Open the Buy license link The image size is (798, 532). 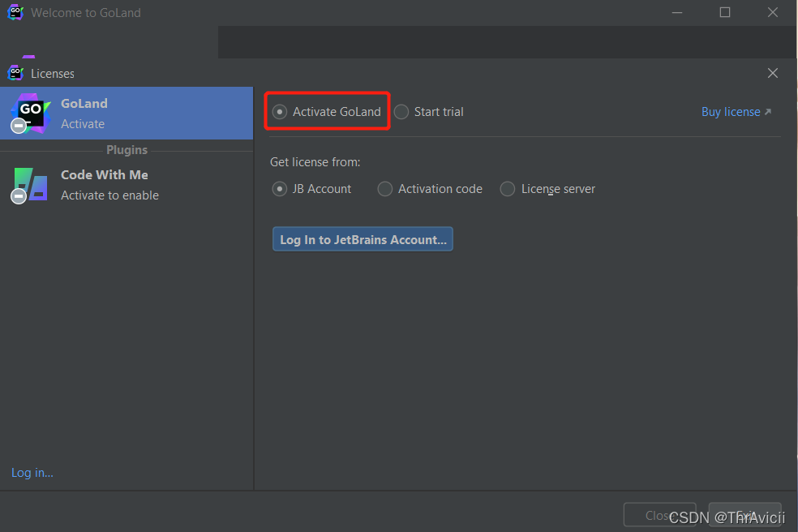point(736,111)
